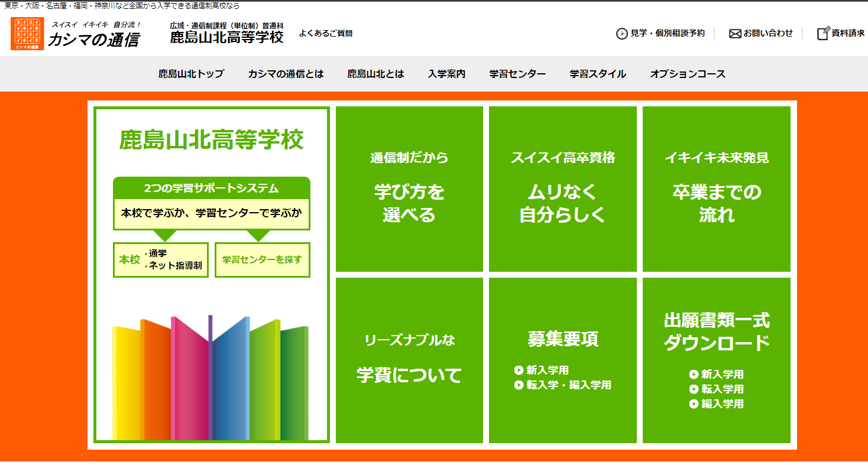
Task: Click large green 鹿島山北高等学校 panel title
Action: 212,140
